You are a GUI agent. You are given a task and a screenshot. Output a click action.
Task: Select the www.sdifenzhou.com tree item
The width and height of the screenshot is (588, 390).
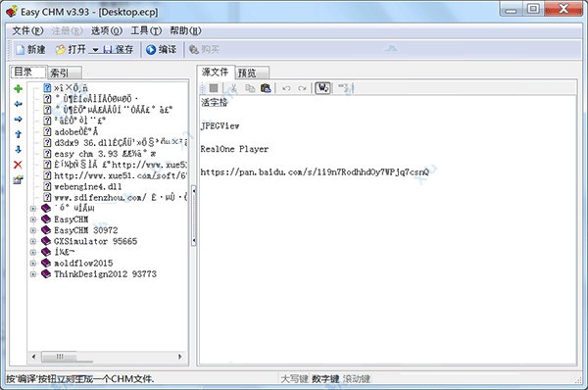pyautogui.click(x=121, y=197)
